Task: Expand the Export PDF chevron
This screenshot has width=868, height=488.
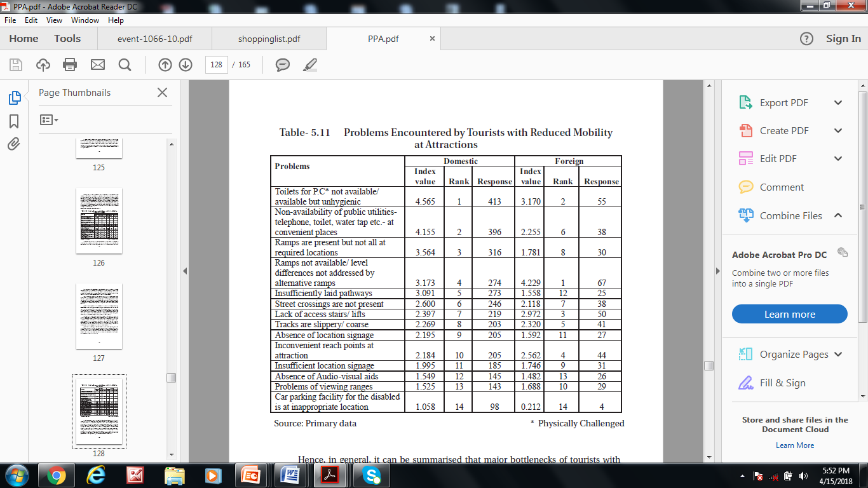Action: 837,103
